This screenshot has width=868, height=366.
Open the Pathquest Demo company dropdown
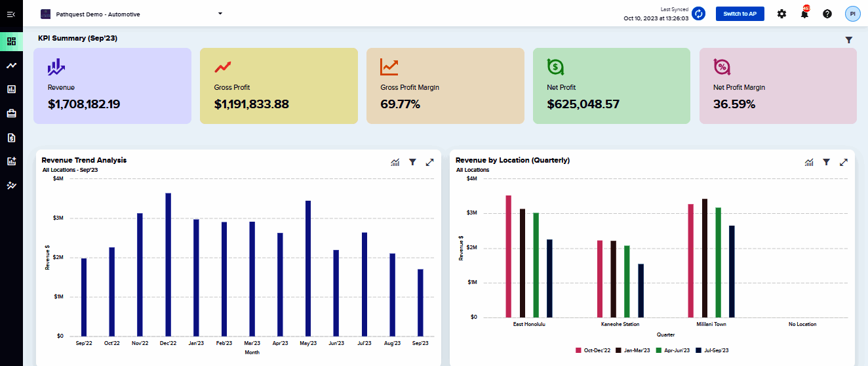coord(132,14)
